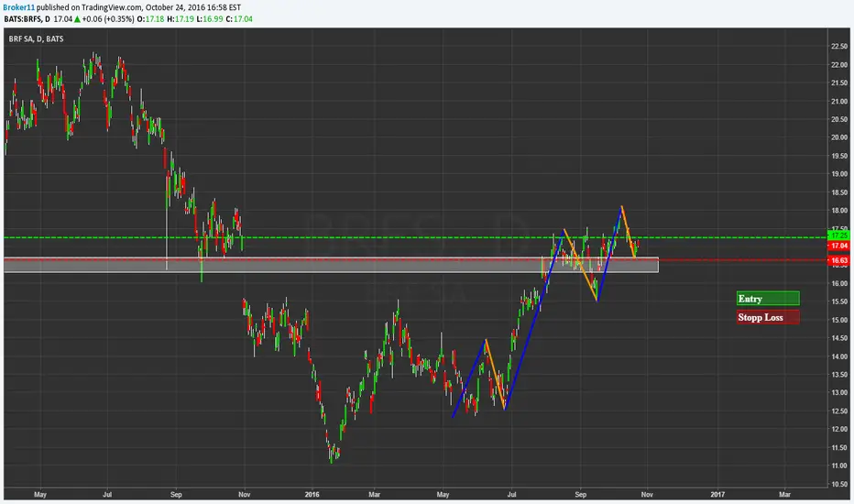Click the Jul label after 2016
The image size is (854, 504).
point(511,495)
